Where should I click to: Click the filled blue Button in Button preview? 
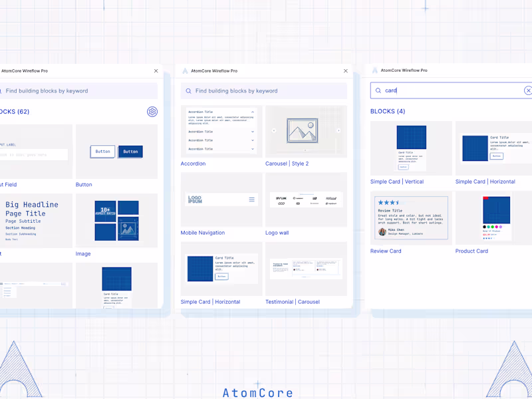pos(130,152)
